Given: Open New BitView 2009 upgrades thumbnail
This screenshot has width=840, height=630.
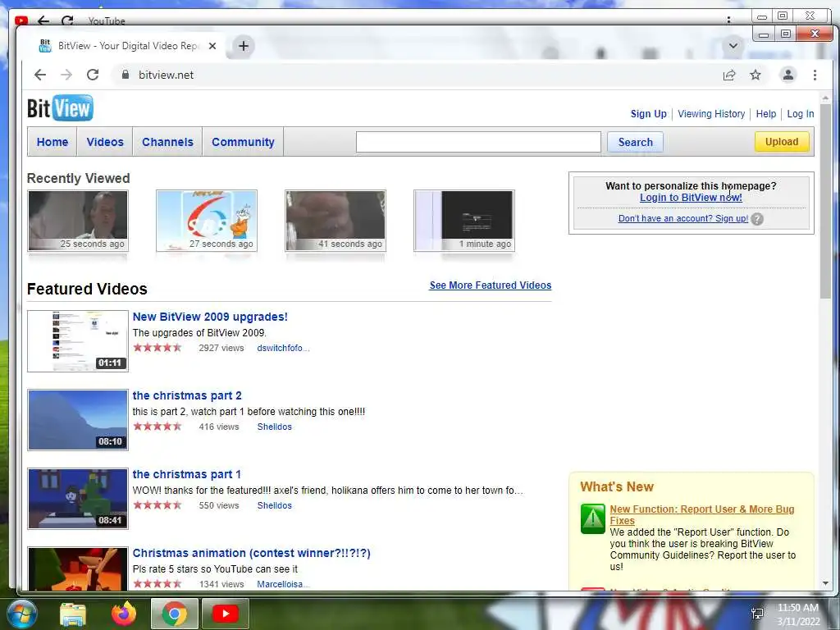Looking at the screenshot, I should pos(78,340).
